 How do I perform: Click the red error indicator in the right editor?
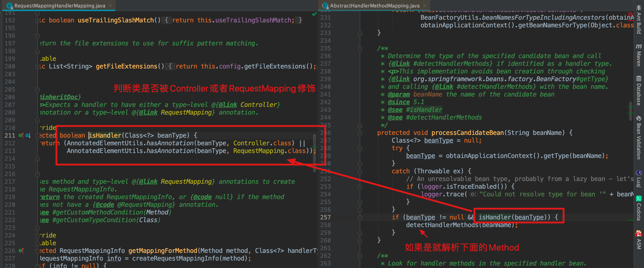630,14
